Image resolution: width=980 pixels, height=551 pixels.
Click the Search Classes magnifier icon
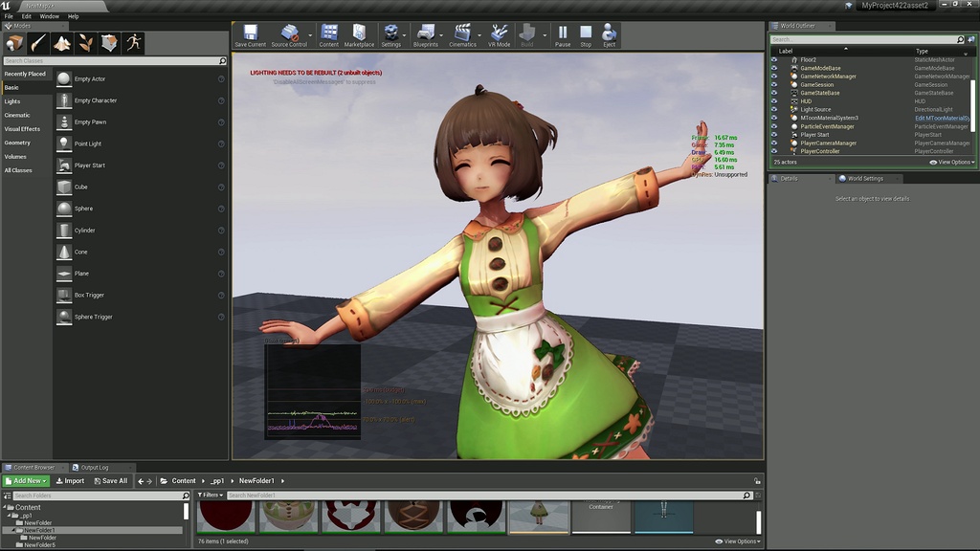(222, 60)
